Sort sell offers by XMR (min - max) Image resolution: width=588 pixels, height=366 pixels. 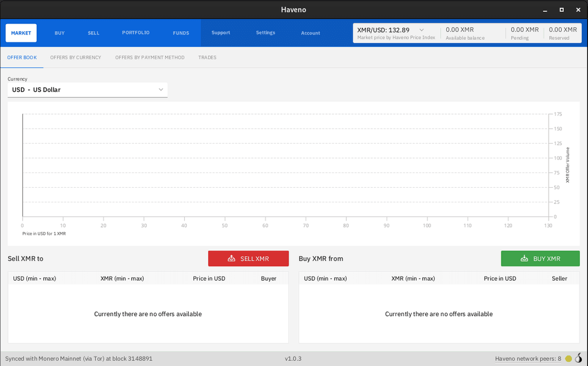[122, 278]
